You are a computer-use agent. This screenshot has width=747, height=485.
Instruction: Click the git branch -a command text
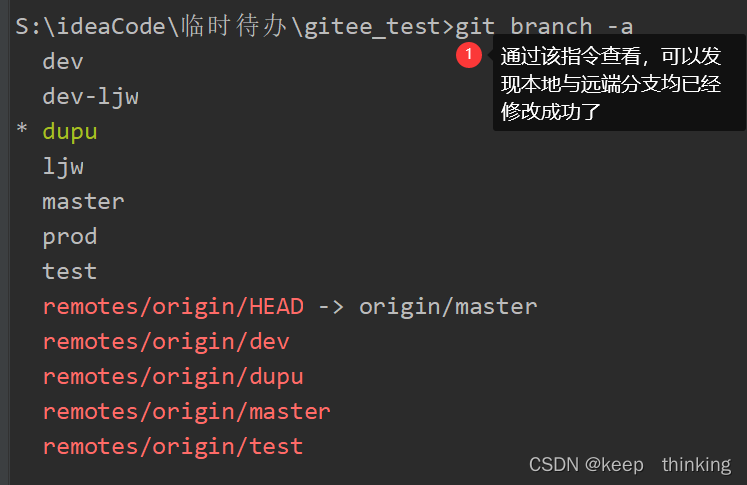(545, 27)
